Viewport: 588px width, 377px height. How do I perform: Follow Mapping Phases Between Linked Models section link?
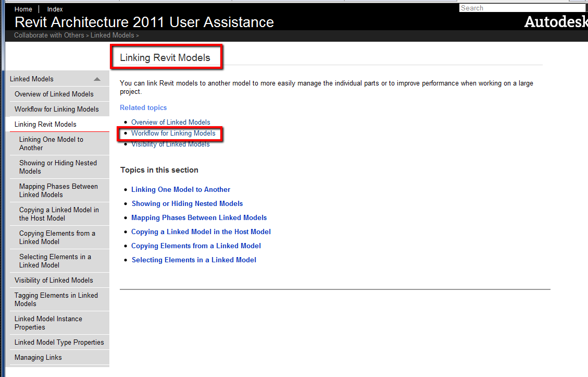click(199, 217)
